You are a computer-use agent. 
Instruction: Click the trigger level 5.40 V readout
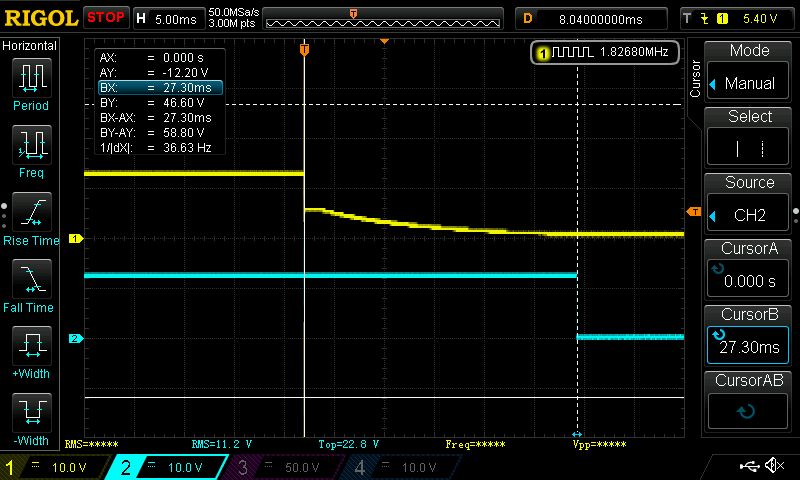(x=760, y=19)
